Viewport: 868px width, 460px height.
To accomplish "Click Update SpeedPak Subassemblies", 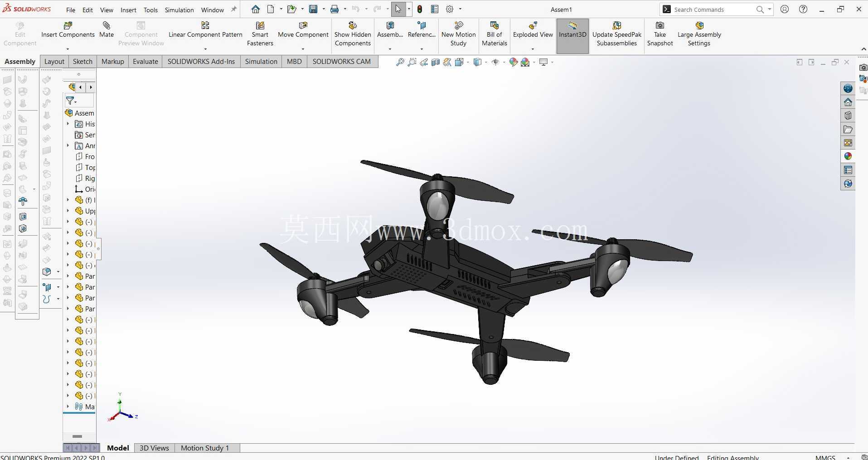I will (x=617, y=34).
